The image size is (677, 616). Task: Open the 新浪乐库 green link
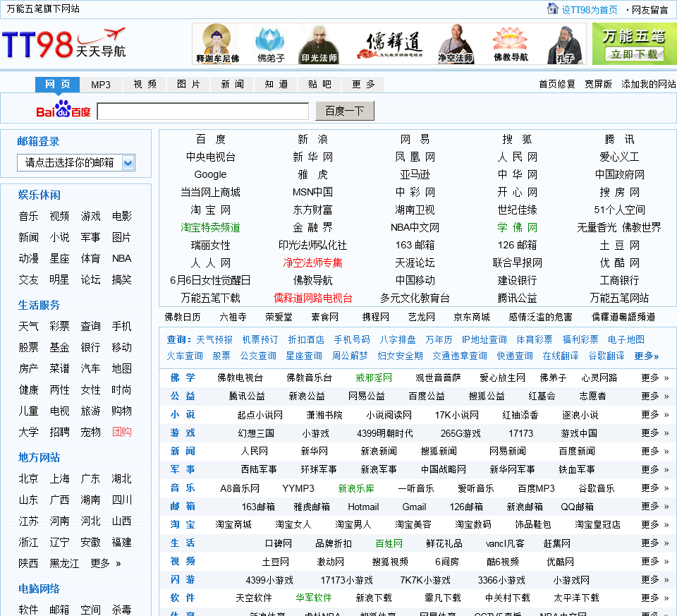(x=355, y=488)
